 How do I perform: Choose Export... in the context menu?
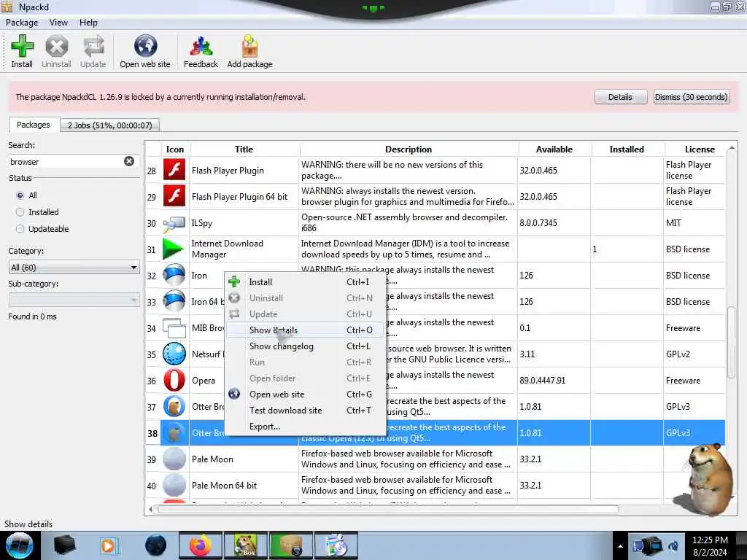pos(305,427)
